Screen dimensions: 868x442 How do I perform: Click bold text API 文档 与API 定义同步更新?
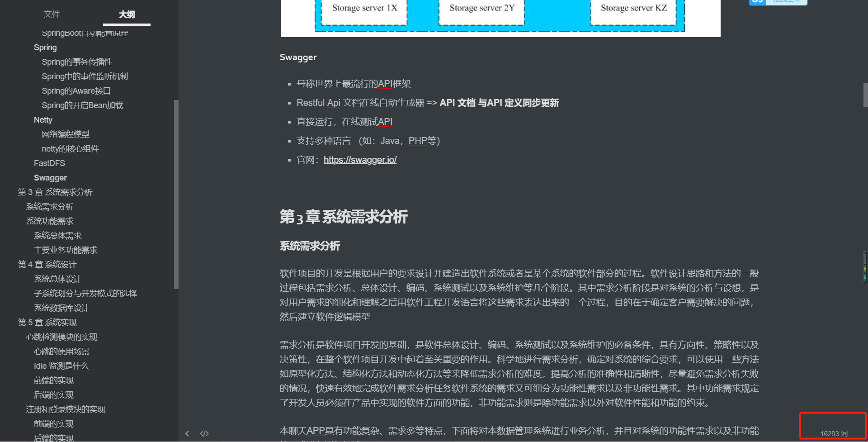coord(499,103)
